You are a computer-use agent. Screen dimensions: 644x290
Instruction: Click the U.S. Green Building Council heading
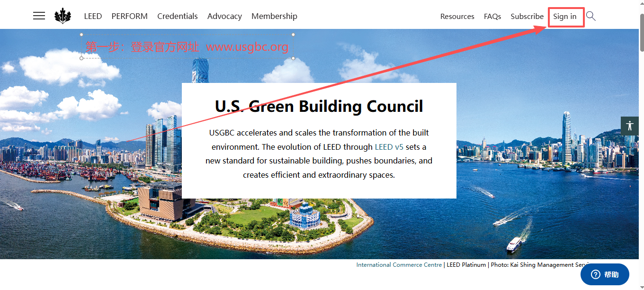pos(319,106)
